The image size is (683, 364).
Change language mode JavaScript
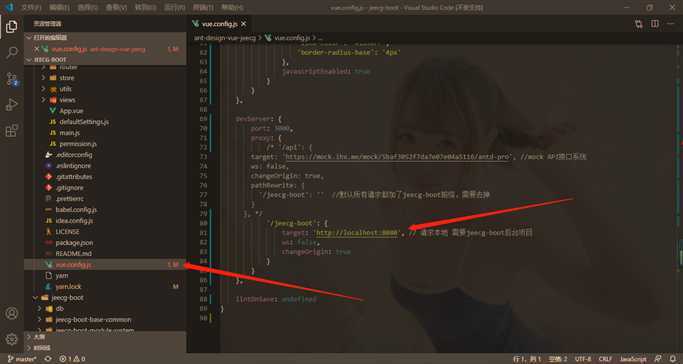pos(633,359)
